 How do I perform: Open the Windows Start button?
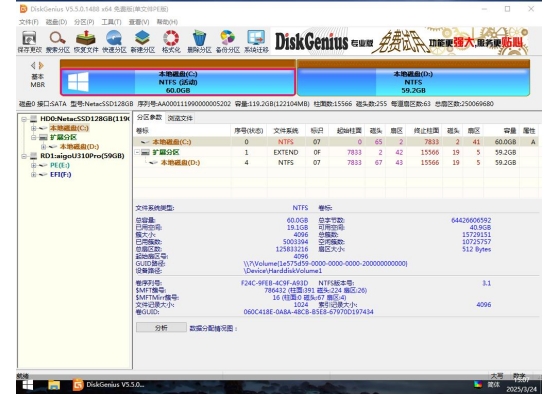point(28,385)
